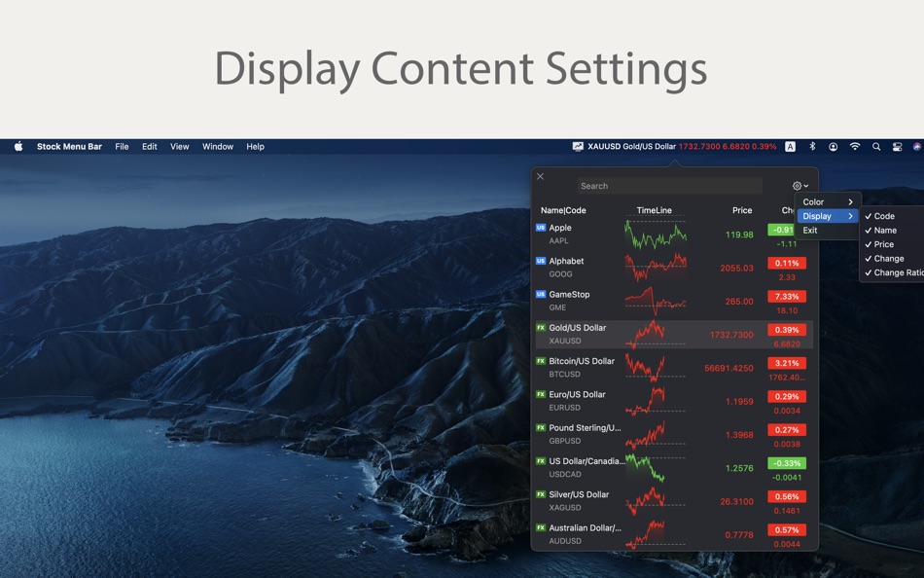Expand the Display submenu
Image resolution: width=924 pixels, height=578 pixels.
click(x=828, y=216)
